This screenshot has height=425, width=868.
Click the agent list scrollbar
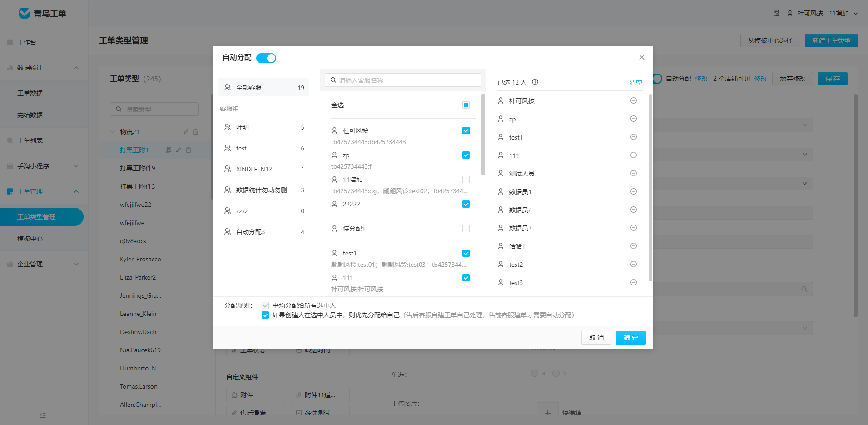[483, 135]
